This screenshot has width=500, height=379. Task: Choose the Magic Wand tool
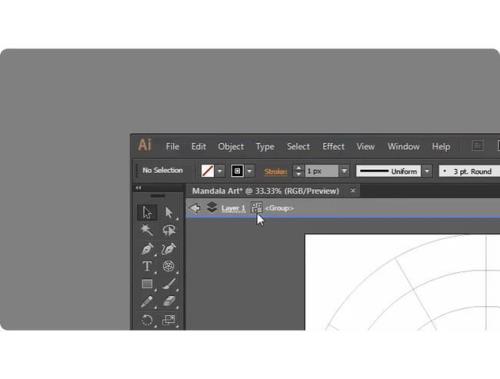[x=147, y=230]
